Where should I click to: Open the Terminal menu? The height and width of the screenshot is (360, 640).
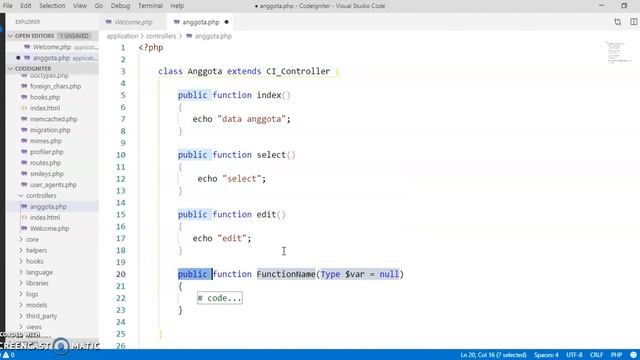[x=150, y=6]
